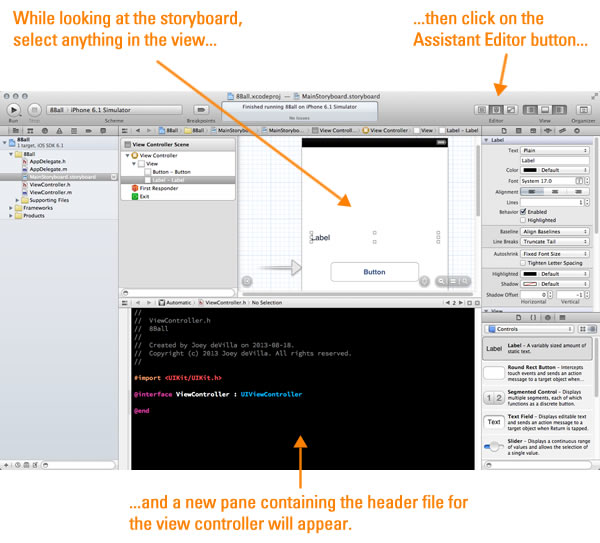This screenshot has width=600, height=543.
Task: Open the Media library
Action: pyautogui.click(x=562, y=318)
